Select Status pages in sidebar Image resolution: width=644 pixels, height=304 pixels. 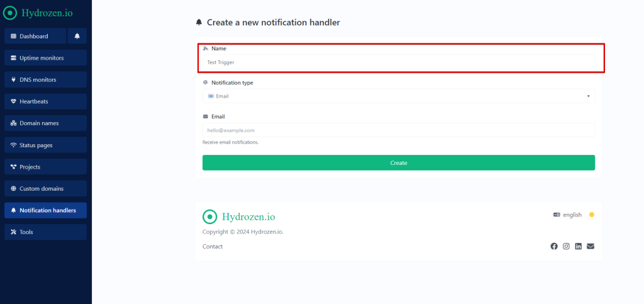(45, 145)
